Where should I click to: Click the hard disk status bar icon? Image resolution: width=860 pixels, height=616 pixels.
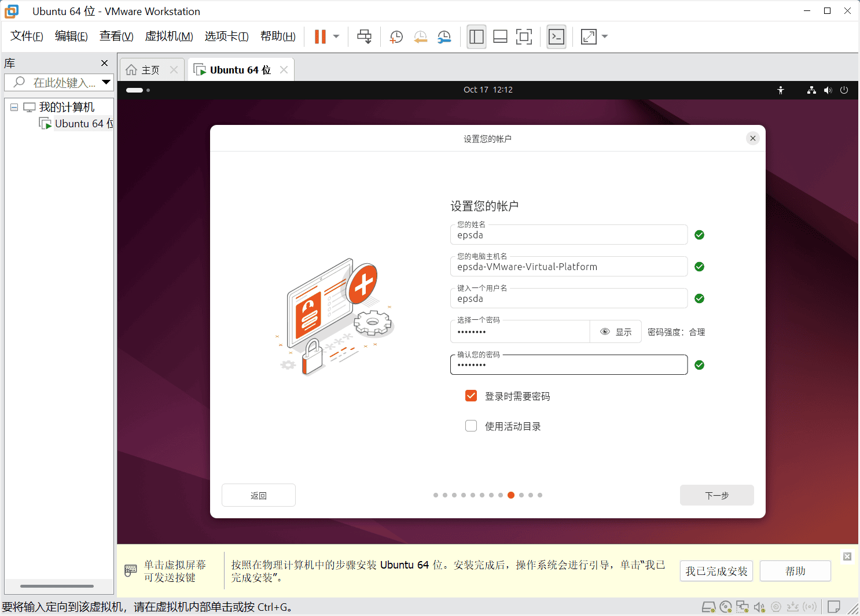(709, 607)
